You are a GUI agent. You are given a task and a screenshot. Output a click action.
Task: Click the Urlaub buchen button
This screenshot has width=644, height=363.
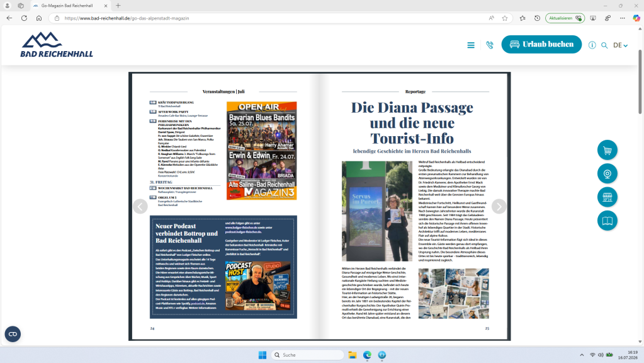pos(541,44)
